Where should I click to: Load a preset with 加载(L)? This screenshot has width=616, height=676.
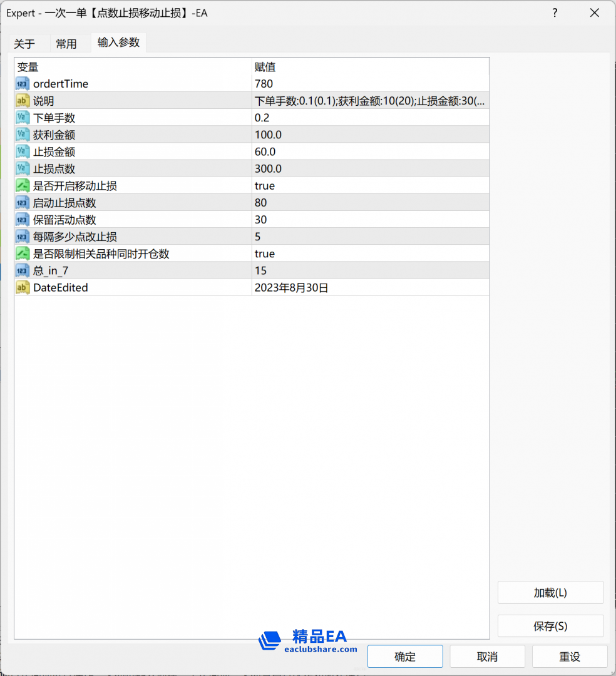tap(550, 593)
